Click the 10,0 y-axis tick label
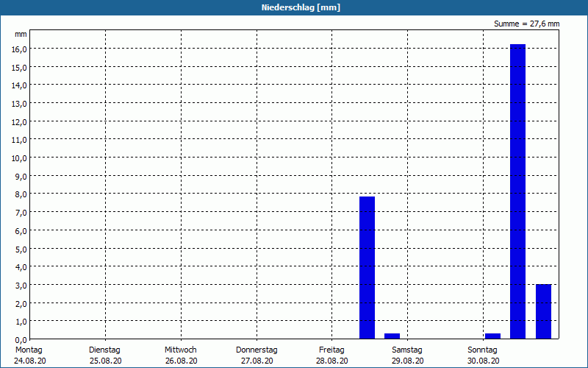The image size is (588, 368). 19,158
